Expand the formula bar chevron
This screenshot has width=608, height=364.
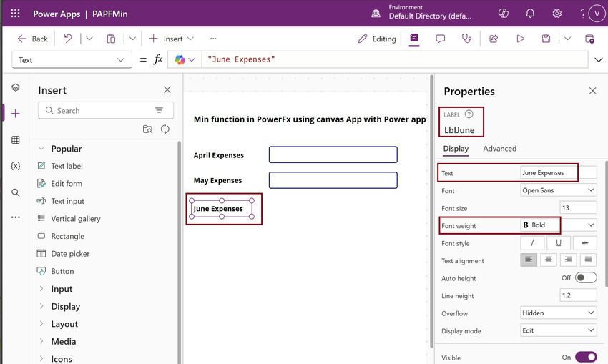[x=599, y=59]
